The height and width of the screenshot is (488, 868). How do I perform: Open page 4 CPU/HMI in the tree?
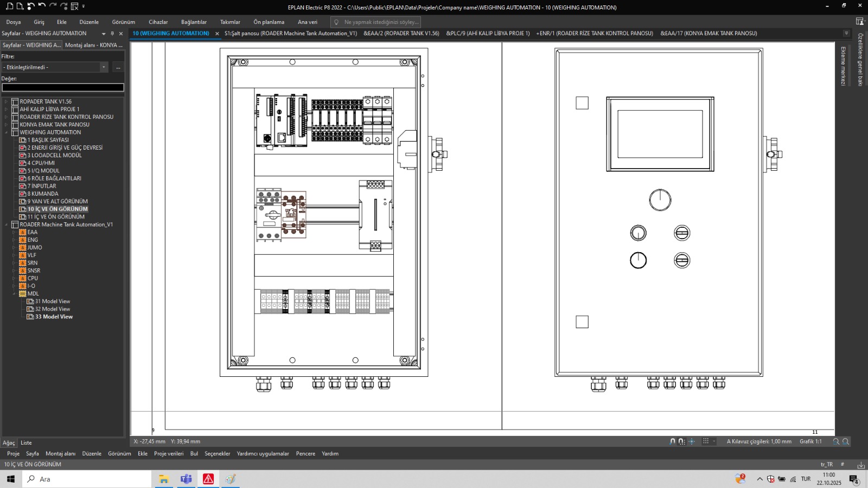click(x=41, y=163)
